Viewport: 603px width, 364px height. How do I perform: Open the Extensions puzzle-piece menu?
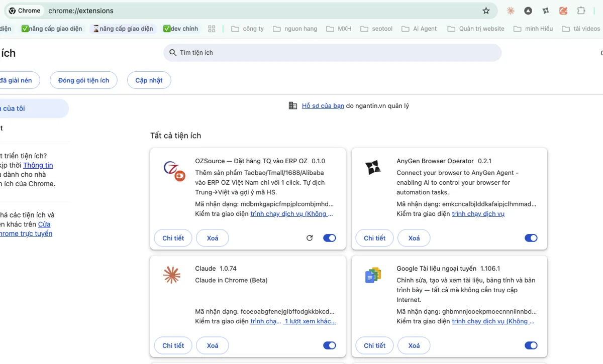(x=581, y=11)
